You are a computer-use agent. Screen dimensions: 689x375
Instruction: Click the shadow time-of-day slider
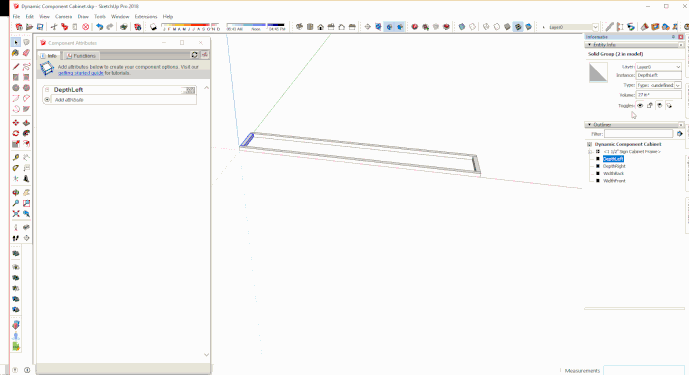(256, 27)
